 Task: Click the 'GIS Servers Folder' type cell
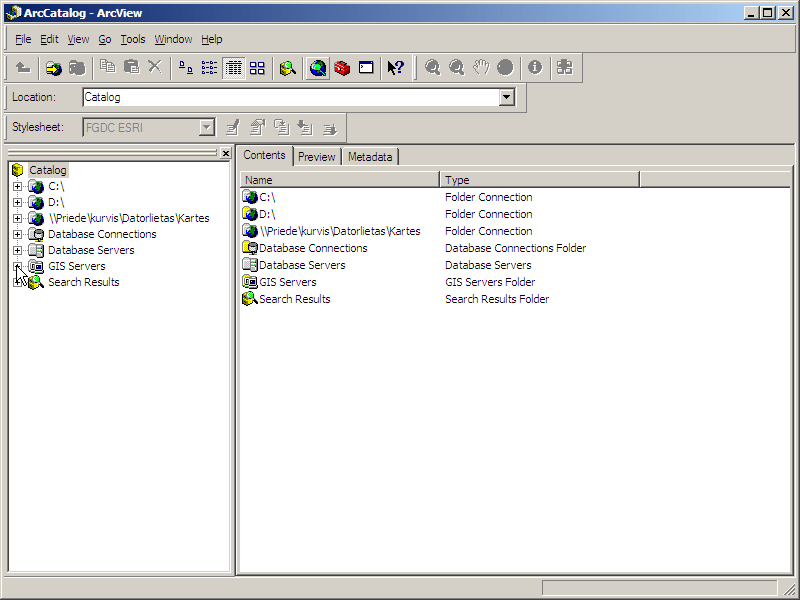coord(490,282)
